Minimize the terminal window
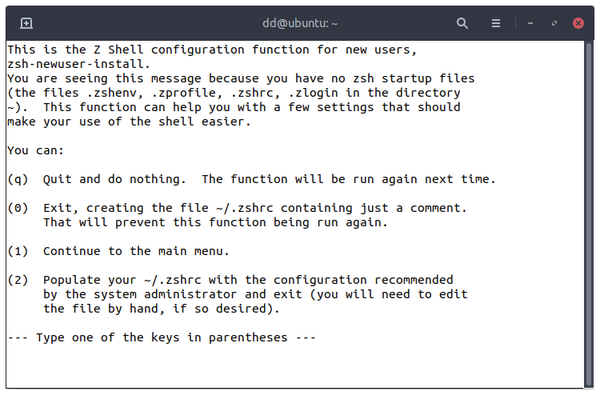600x395 pixels. click(x=530, y=23)
